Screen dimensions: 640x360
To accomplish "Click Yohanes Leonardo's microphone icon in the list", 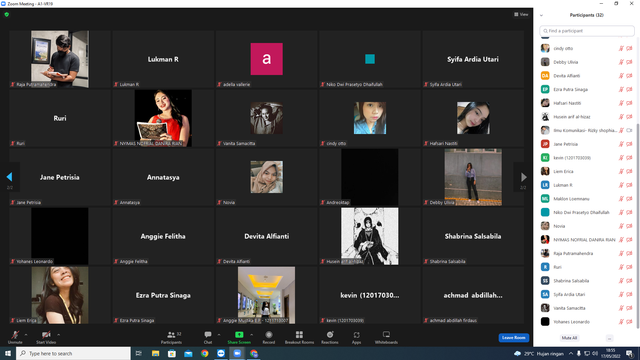I will pyautogui.click(x=621, y=322).
